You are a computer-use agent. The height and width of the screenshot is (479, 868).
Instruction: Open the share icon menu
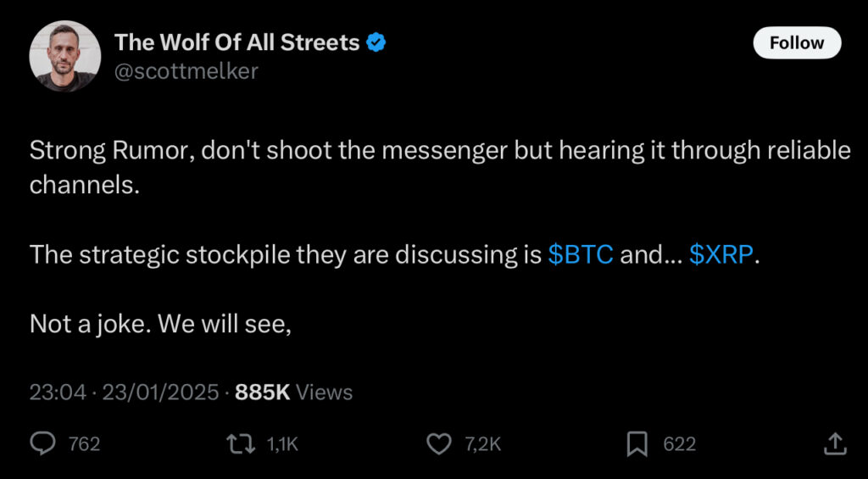pyautogui.click(x=834, y=443)
